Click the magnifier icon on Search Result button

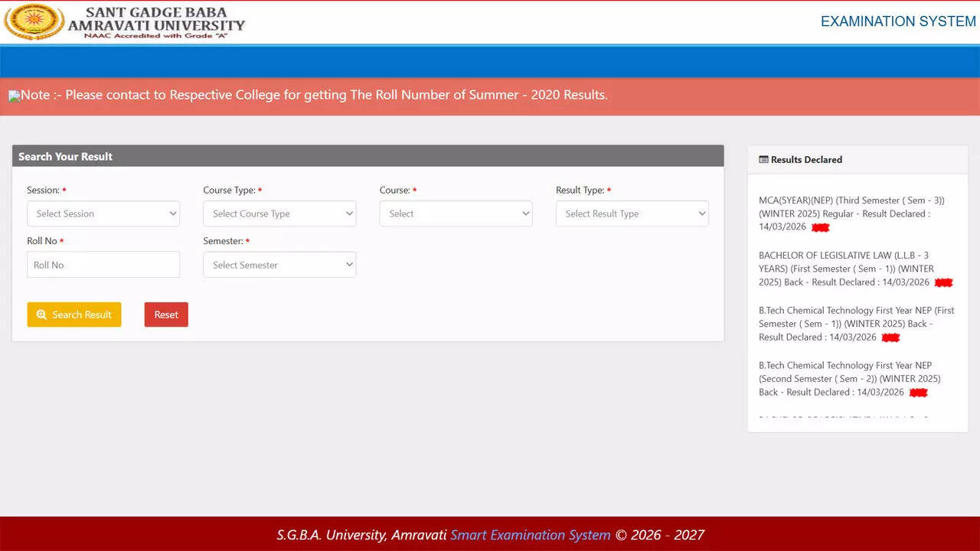pyautogui.click(x=42, y=315)
